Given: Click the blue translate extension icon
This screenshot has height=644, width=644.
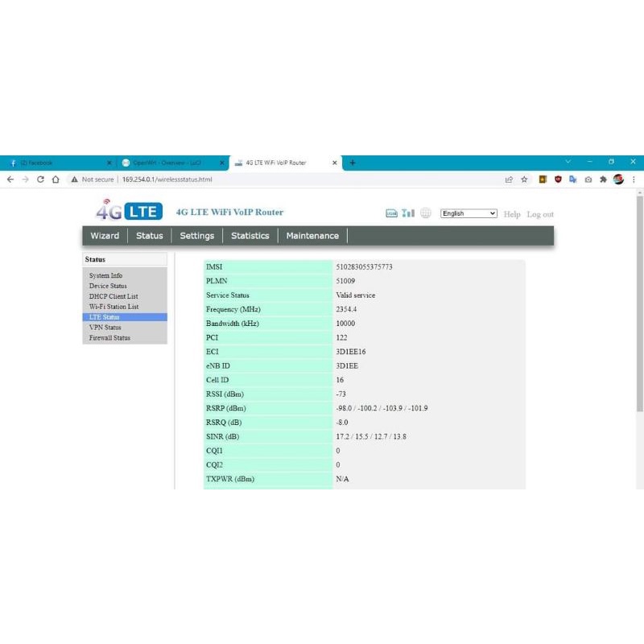Looking at the screenshot, I should pos(574,180).
